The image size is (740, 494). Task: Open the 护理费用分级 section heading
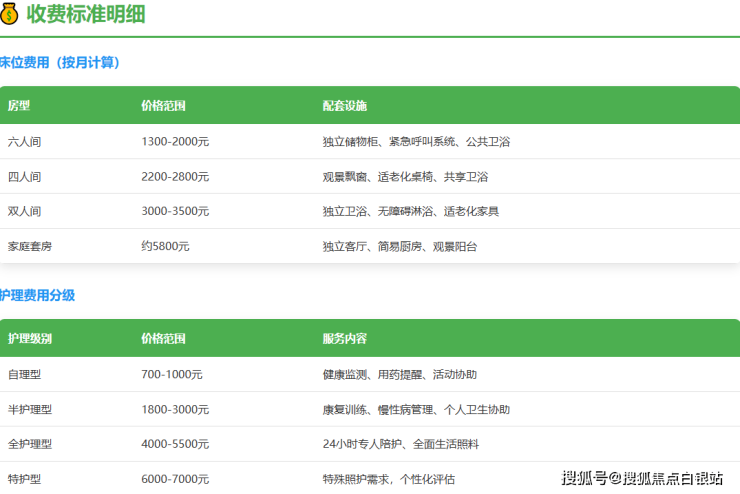[x=38, y=296]
